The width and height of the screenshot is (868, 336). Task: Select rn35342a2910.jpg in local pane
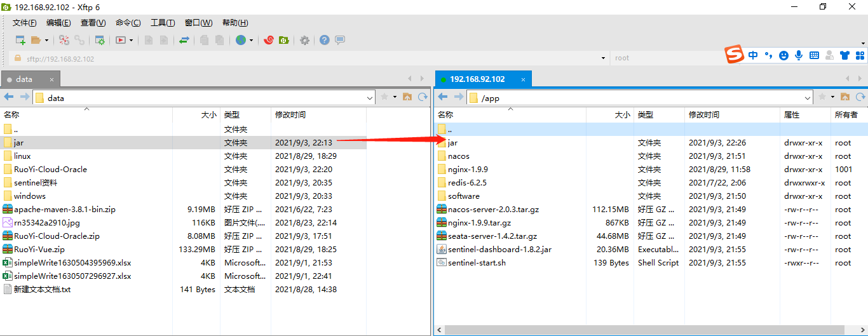pyautogui.click(x=183, y=223)
